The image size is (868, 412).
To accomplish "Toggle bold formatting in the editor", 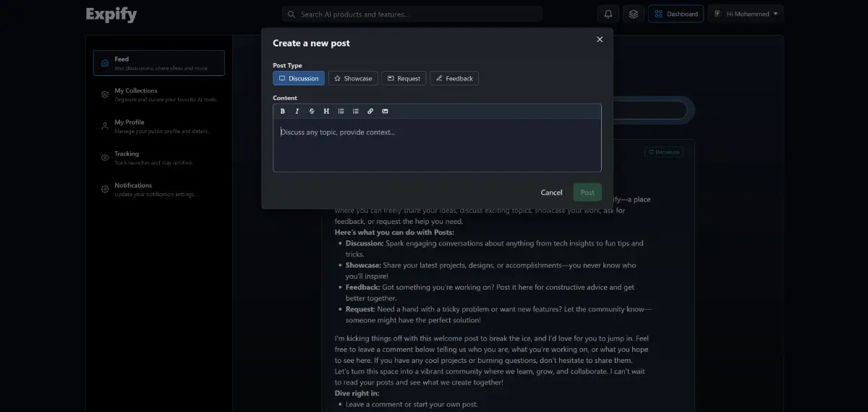I will (x=283, y=111).
